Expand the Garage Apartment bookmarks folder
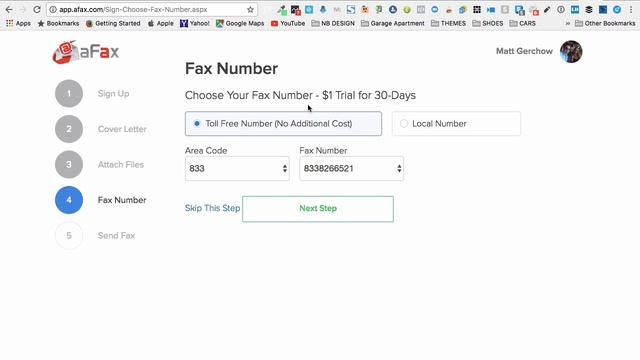The height and width of the screenshot is (360, 640). click(393, 23)
